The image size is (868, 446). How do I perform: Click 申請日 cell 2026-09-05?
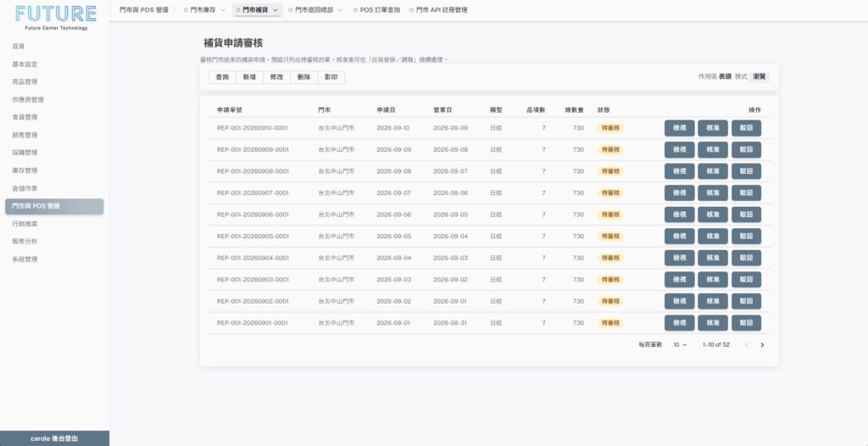pos(393,236)
